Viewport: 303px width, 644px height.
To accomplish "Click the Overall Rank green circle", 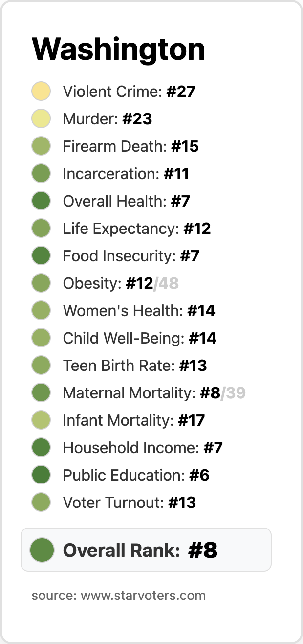I will 42,550.
